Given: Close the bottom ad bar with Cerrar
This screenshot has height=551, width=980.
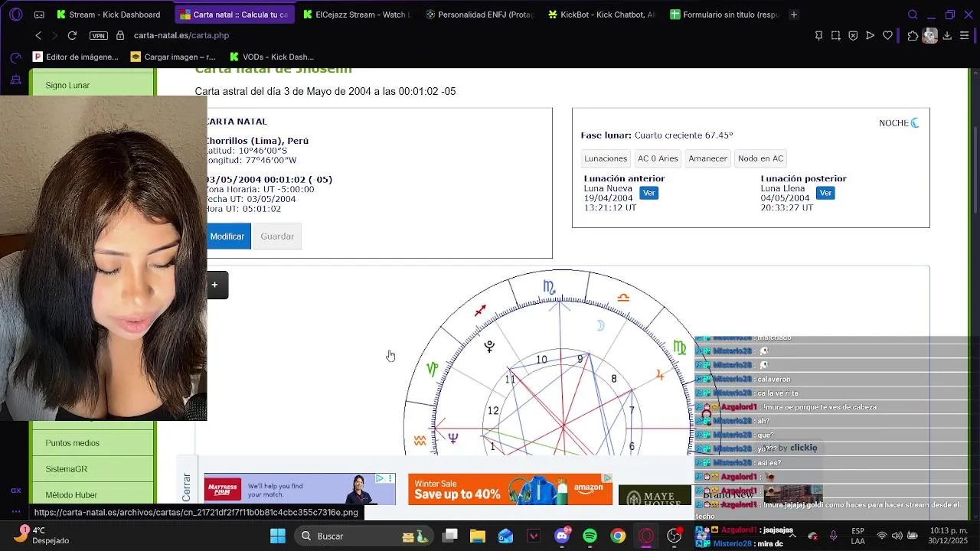Looking at the screenshot, I should (x=186, y=487).
